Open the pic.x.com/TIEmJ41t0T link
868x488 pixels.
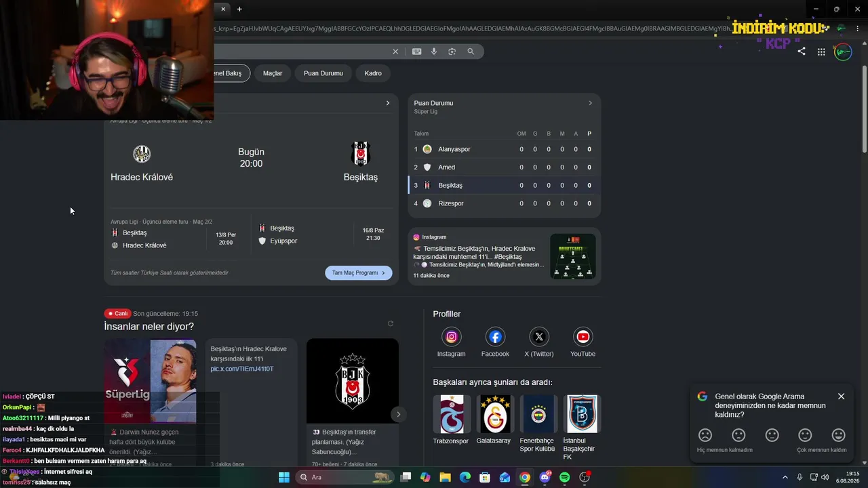[242, 369]
